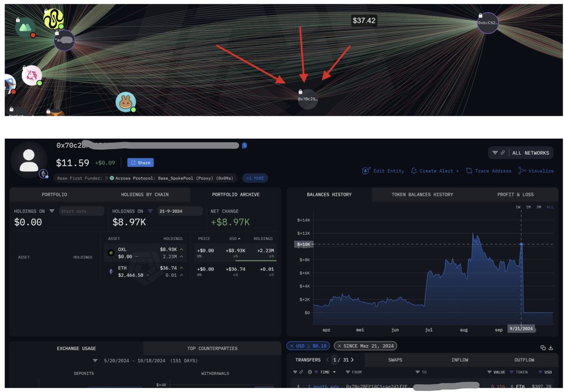Click Trace Address icon link

[x=488, y=171]
